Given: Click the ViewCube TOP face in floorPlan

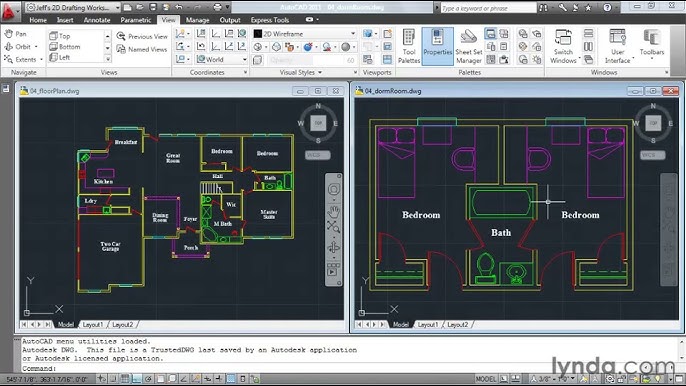Looking at the screenshot, I should pos(318,123).
